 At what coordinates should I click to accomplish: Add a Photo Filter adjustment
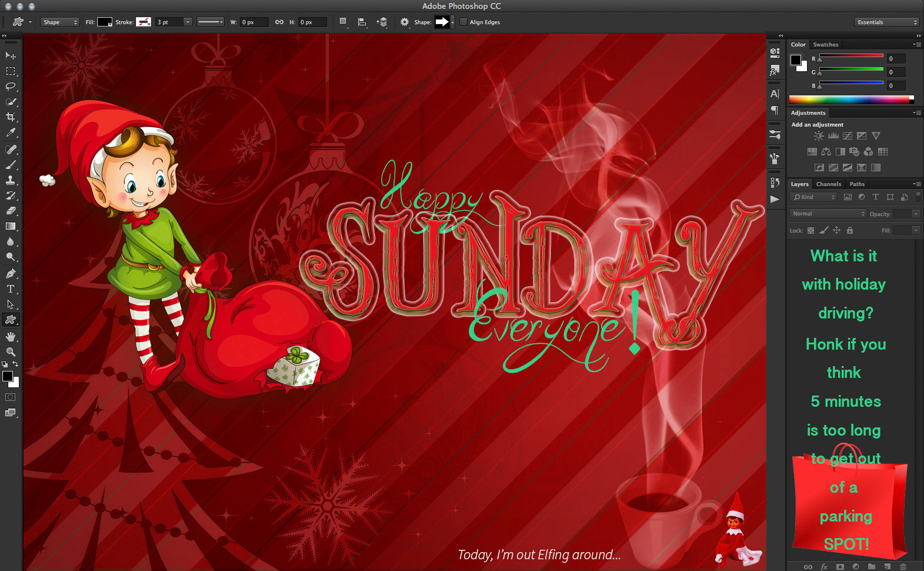pyautogui.click(x=855, y=152)
